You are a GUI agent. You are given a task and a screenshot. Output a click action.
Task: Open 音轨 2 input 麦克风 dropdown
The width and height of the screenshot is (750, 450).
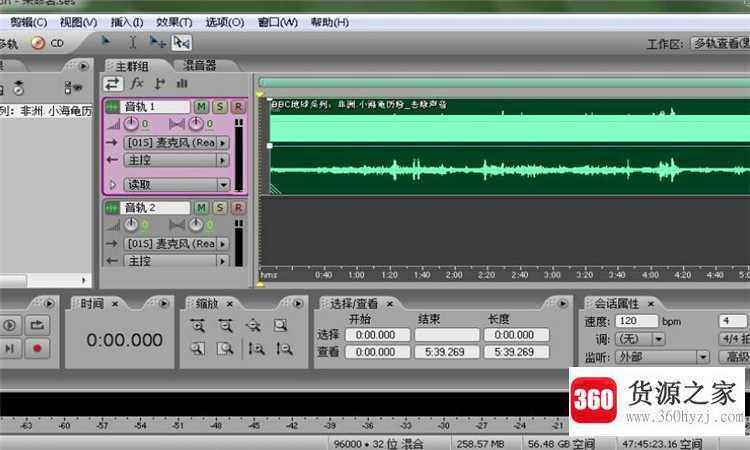pyautogui.click(x=176, y=244)
